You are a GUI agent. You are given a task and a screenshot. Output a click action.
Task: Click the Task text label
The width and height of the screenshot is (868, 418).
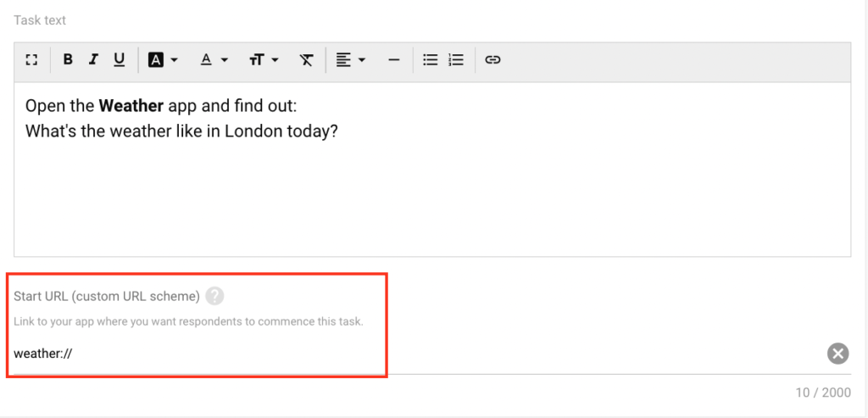[40, 20]
